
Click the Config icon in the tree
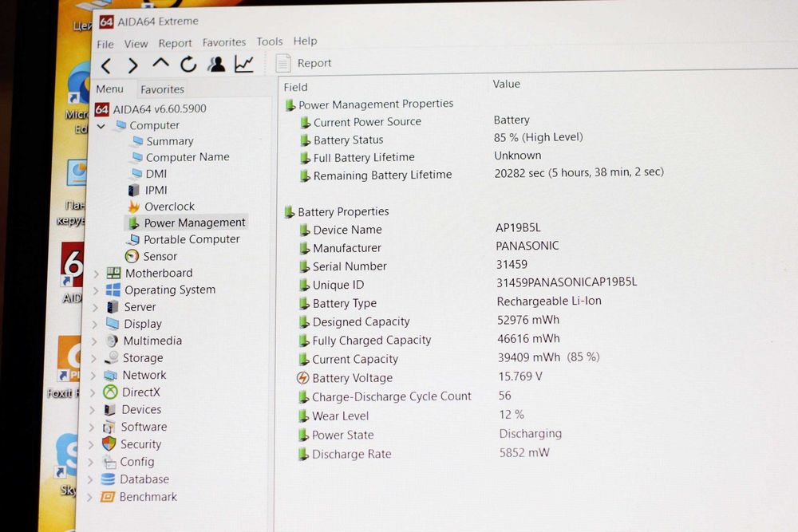point(109,462)
